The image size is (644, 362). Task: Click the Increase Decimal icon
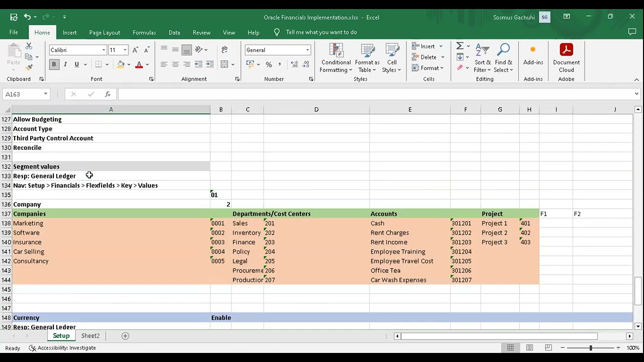pos(294,64)
